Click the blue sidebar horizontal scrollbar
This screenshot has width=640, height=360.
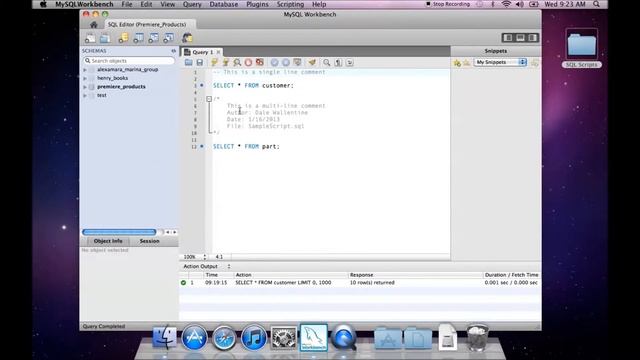point(119,232)
